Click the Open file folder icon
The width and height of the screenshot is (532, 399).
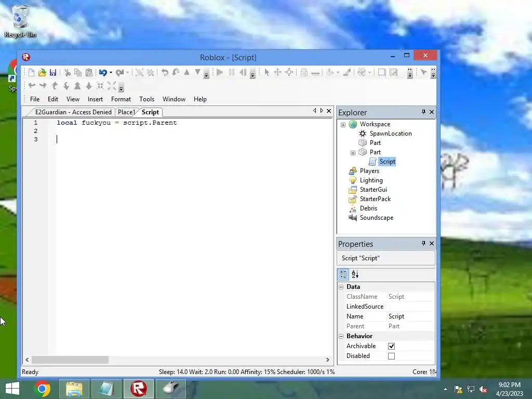pos(42,72)
